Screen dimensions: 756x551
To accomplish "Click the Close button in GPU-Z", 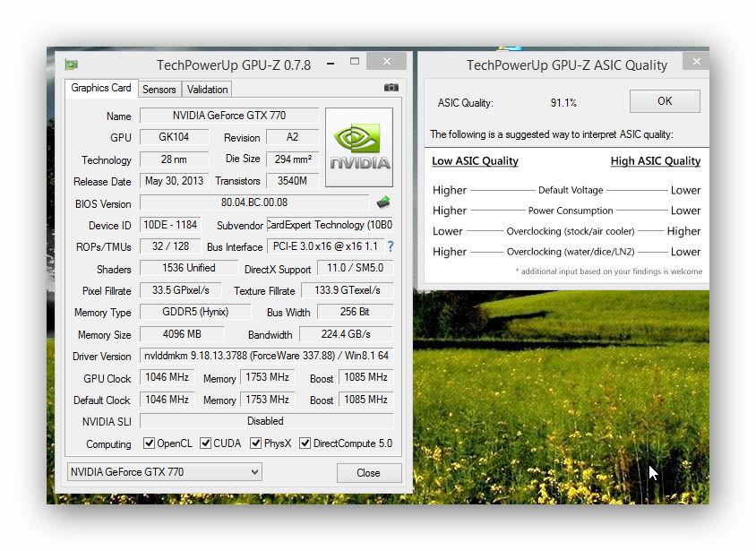I will pos(369,473).
